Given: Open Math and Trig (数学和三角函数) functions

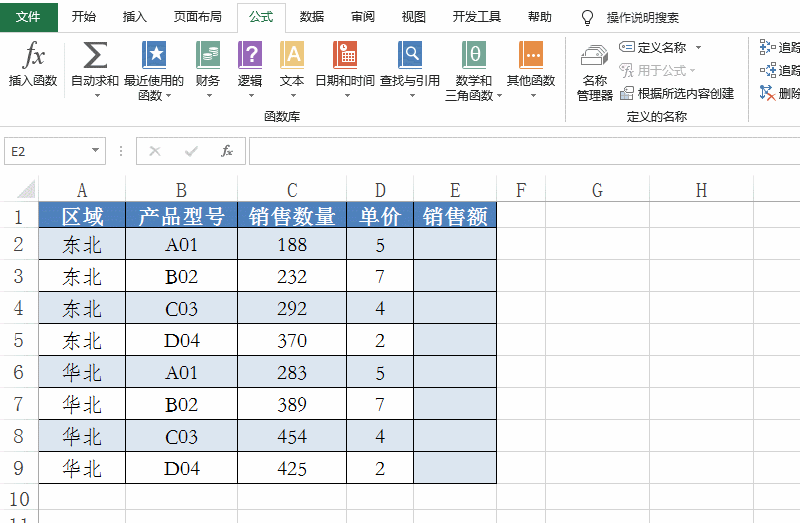Looking at the screenshot, I should tap(473, 70).
